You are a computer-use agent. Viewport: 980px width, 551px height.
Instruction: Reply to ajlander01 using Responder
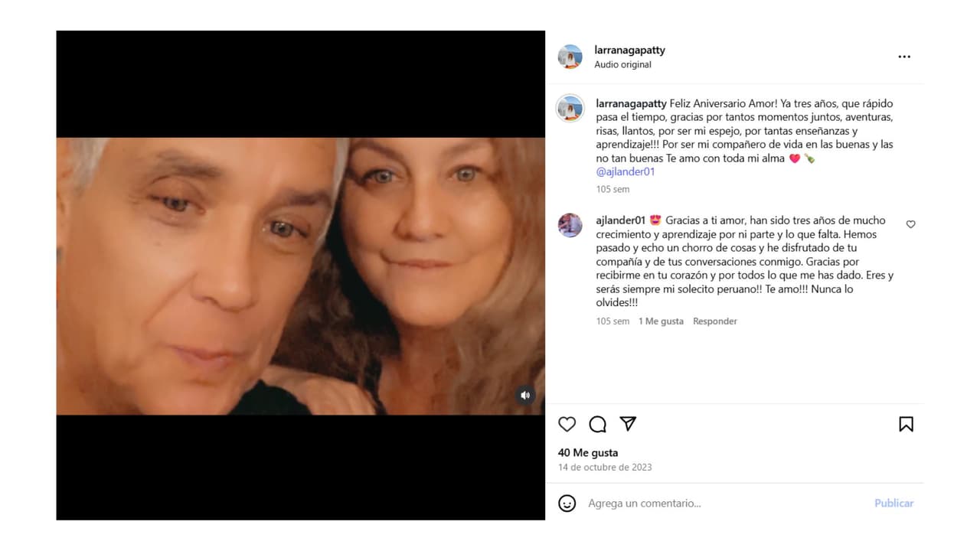coord(714,321)
